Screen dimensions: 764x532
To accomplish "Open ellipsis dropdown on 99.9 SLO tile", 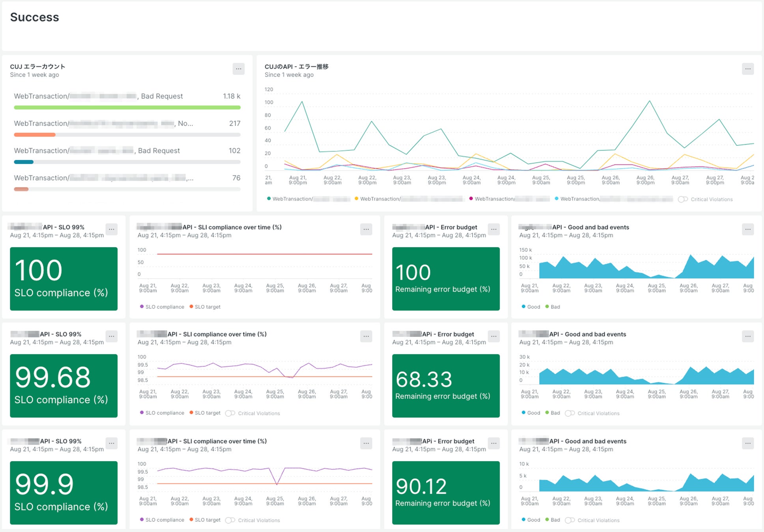I will [112, 443].
